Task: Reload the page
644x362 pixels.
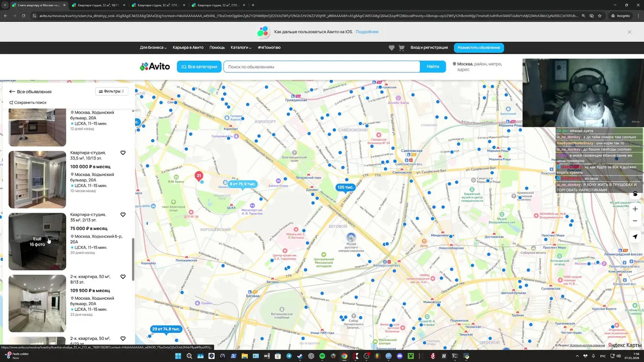Action: [x=24, y=16]
